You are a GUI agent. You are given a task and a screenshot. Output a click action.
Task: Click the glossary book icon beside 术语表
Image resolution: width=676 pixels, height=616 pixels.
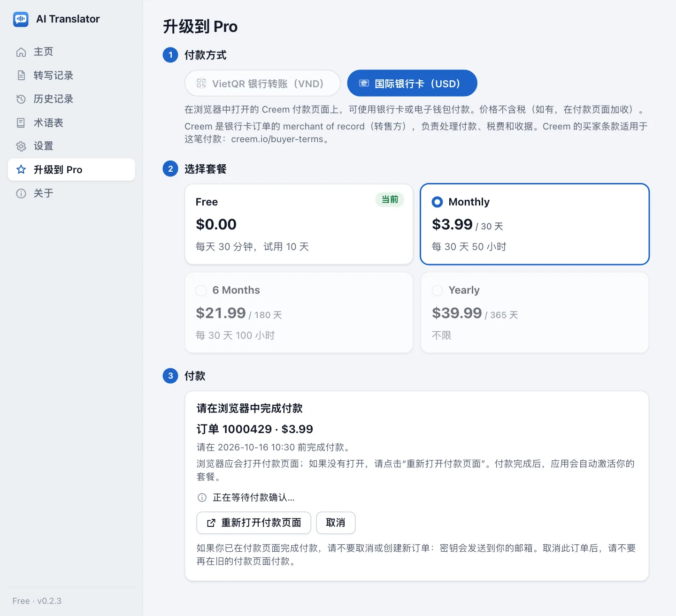coord(21,123)
